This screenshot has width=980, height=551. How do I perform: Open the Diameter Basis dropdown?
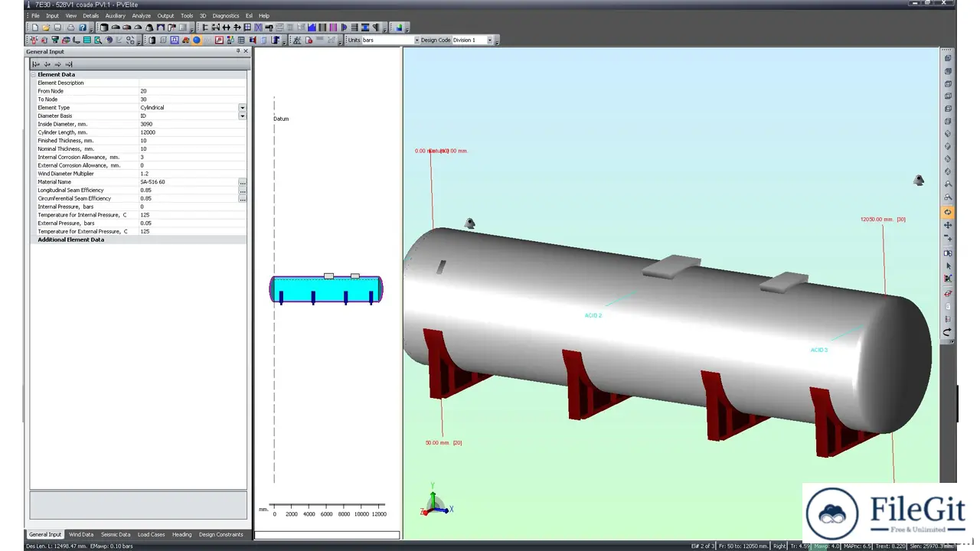click(x=242, y=116)
